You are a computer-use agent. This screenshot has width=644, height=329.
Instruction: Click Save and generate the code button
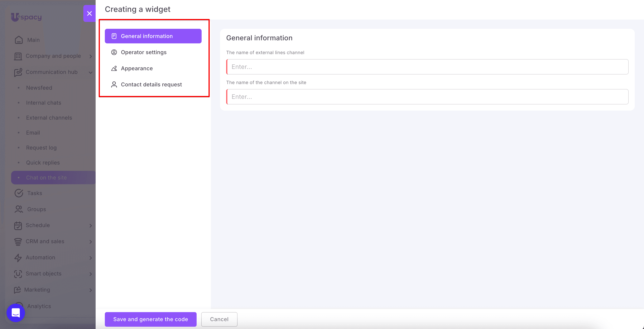click(x=151, y=319)
